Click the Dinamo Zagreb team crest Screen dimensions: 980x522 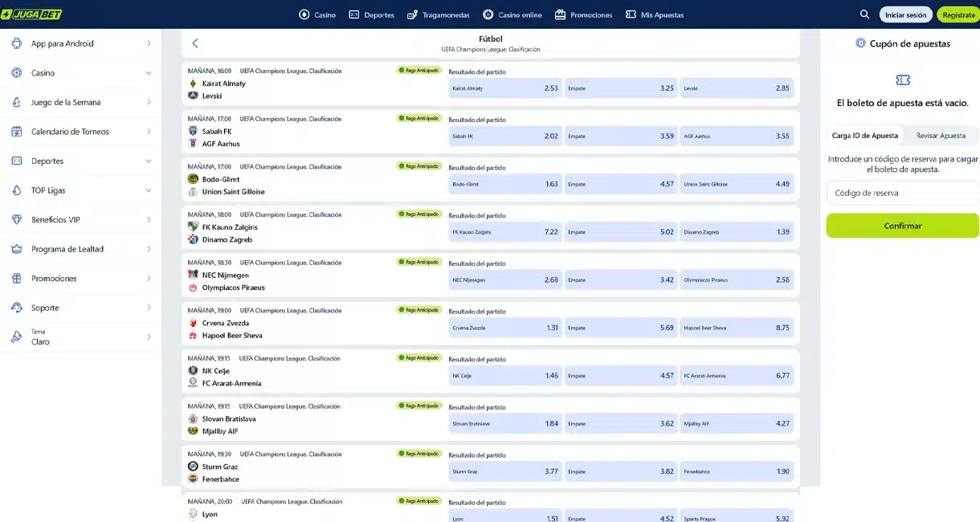coord(193,239)
